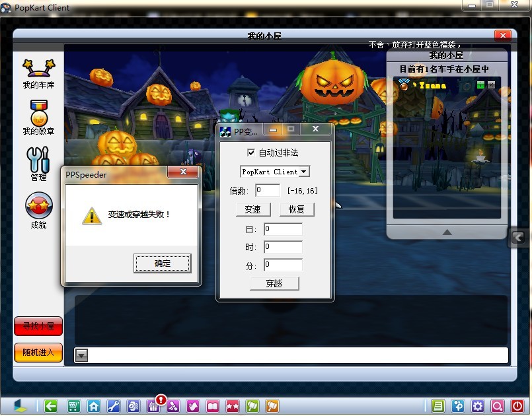Click the gray X icon beside Yuana

(x=491, y=85)
